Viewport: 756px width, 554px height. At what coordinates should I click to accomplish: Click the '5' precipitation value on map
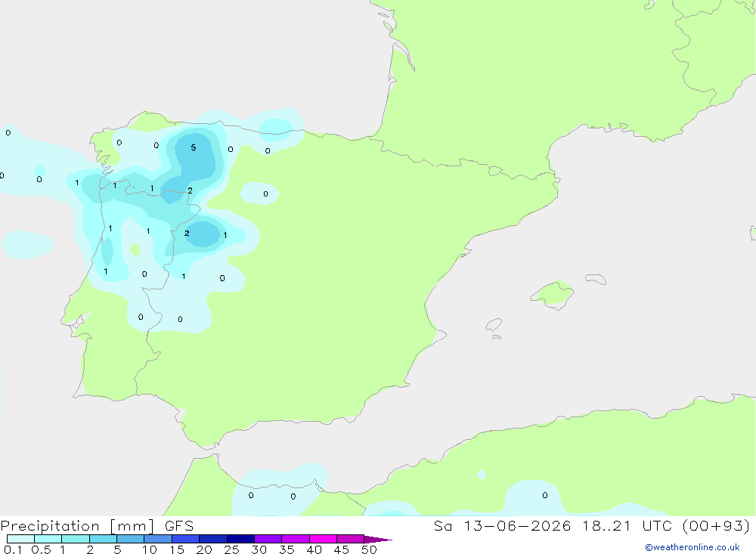point(194,147)
